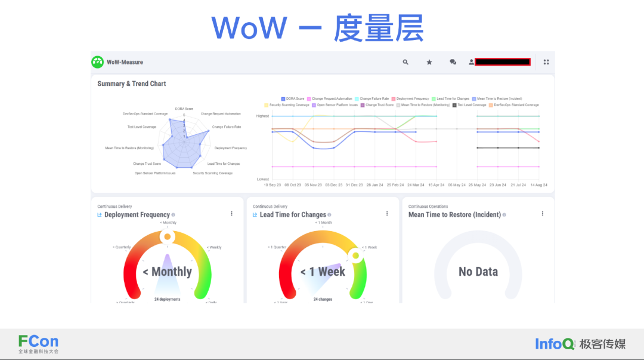Viewport: 644px width, 360px height.
Task: Open the chat bubbles icon in header
Action: coord(453,62)
